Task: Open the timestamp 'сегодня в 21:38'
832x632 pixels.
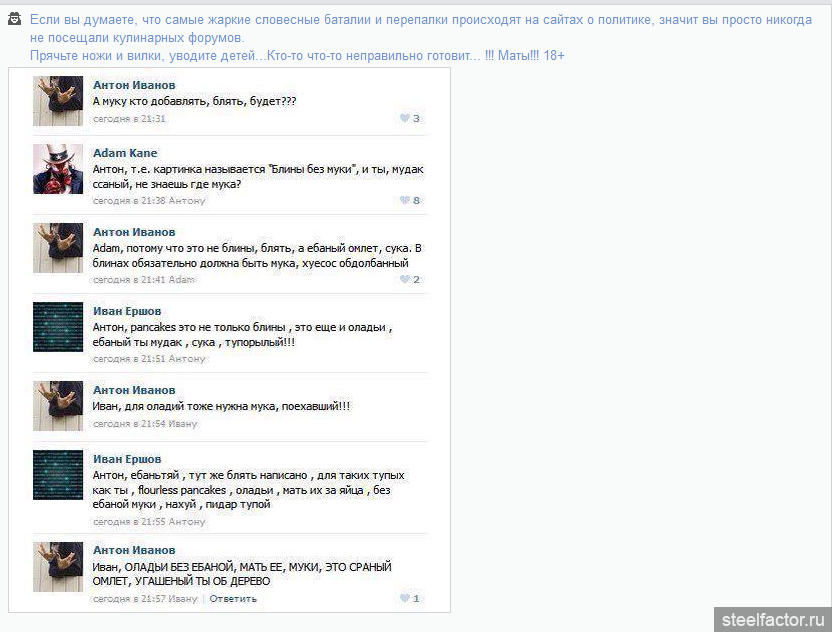Action: coord(129,200)
